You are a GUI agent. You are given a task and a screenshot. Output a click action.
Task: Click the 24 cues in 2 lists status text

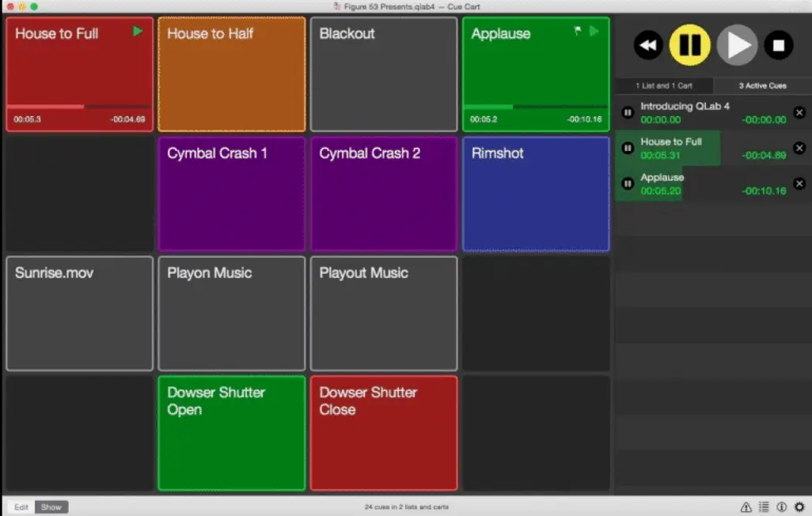pos(407,507)
